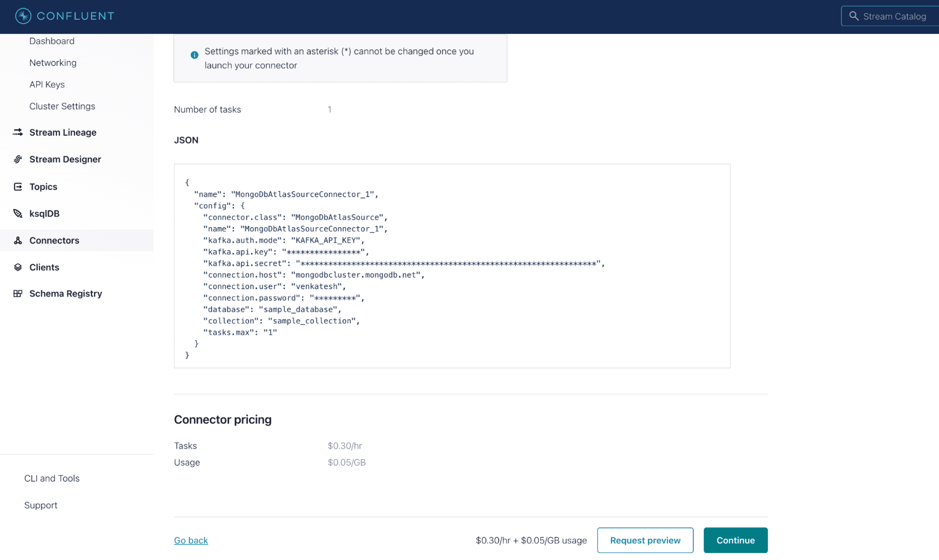
Task: Click Go back link to previous step
Action: point(191,540)
